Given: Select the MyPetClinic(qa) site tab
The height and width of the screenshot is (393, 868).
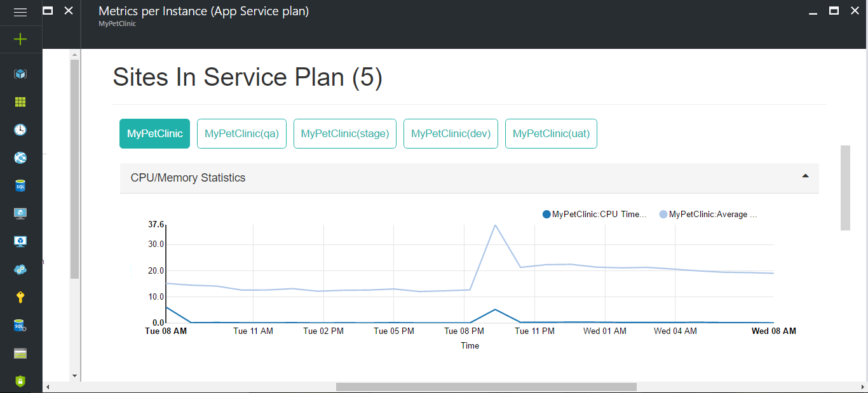Looking at the screenshot, I should (x=241, y=133).
